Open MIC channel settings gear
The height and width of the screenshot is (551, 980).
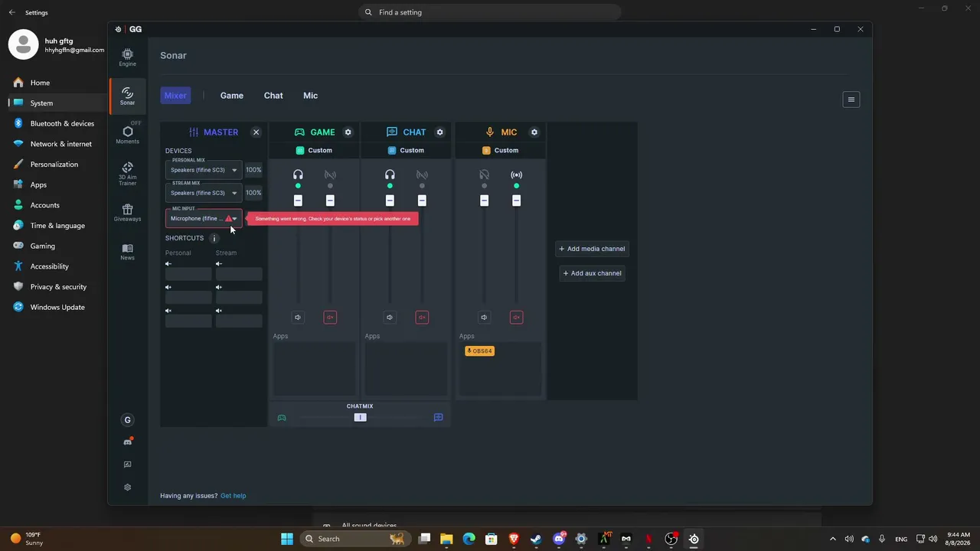(x=534, y=132)
